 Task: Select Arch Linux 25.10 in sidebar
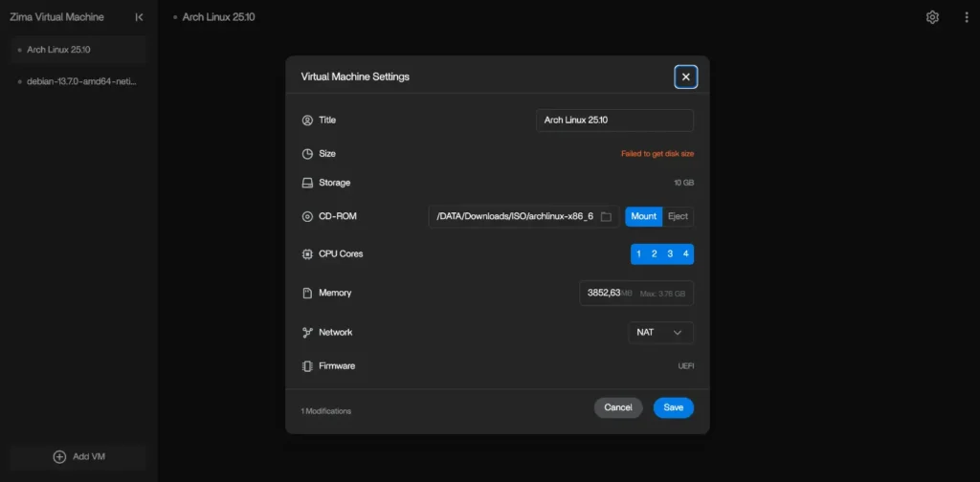78,50
